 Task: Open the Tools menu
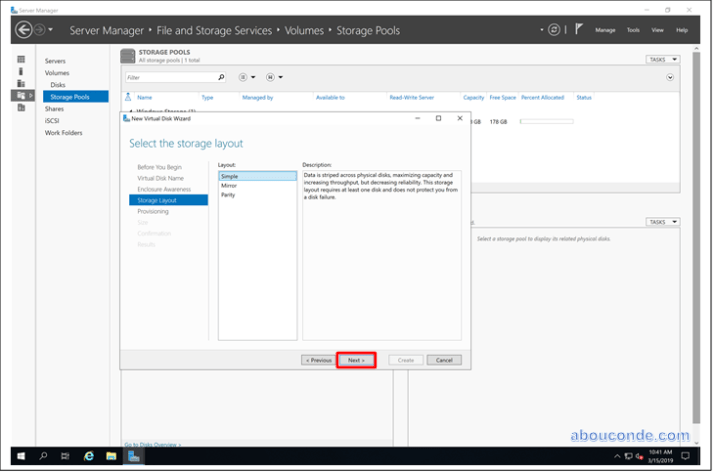coord(633,30)
